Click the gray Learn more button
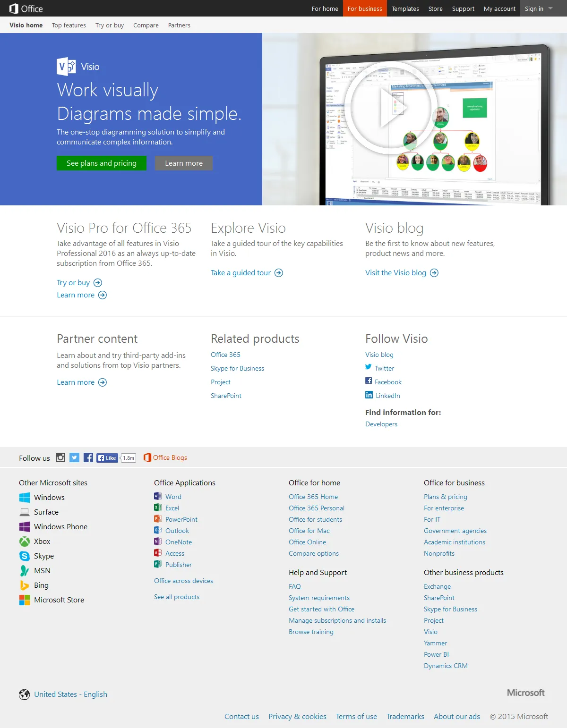567x728 pixels. click(184, 163)
